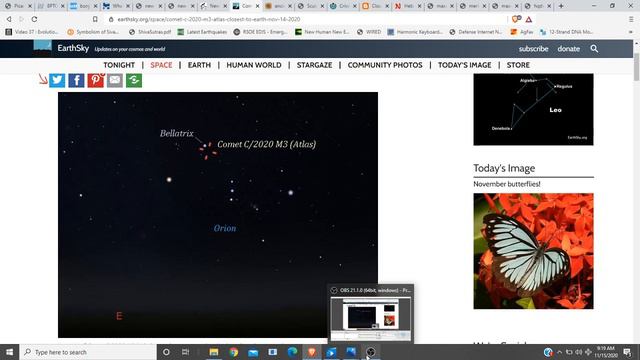Click the Orion comet sky chart image

point(218,215)
